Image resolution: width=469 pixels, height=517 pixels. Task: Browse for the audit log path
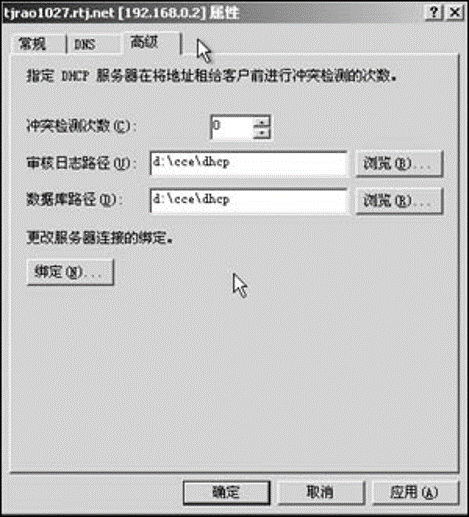coord(399,163)
